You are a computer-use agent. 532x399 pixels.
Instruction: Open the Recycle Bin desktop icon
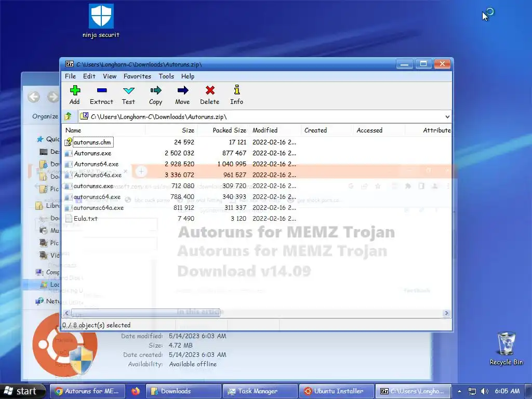506,349
